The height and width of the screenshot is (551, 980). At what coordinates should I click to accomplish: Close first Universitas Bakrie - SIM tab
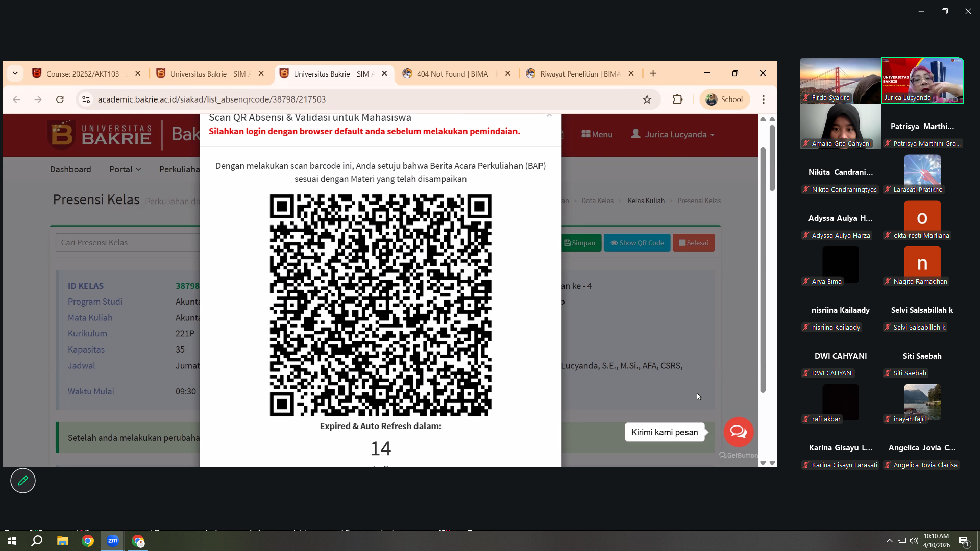point(261,73)
